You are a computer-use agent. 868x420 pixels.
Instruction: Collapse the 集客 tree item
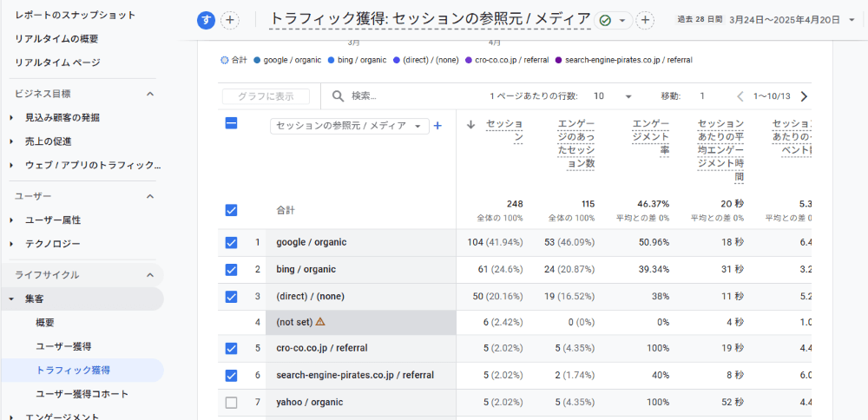pyautogui.click(x=11, y=299)
